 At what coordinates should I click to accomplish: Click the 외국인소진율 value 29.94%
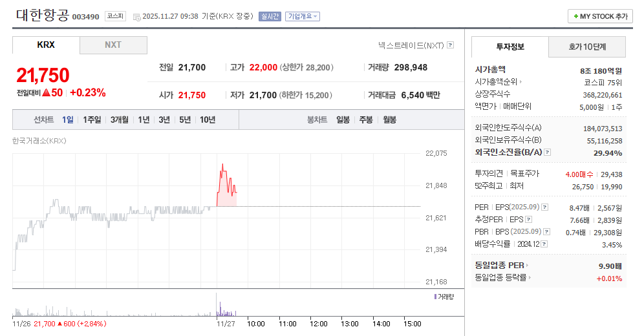click(608, 153)
